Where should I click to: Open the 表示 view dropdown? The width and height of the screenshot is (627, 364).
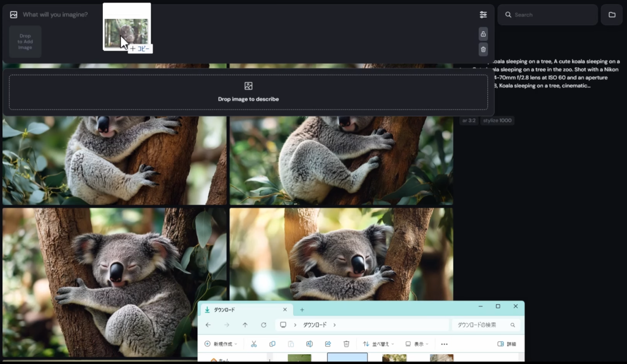(418, 344)
